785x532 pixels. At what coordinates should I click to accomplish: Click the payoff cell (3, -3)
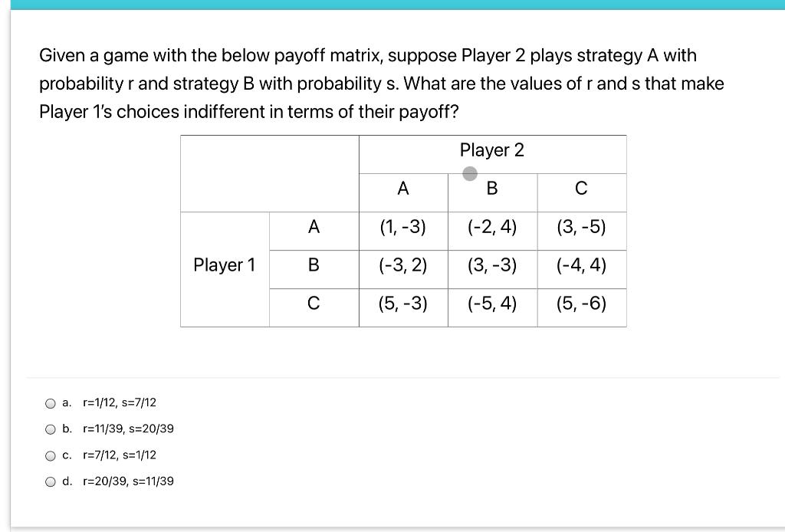point(491,266)
